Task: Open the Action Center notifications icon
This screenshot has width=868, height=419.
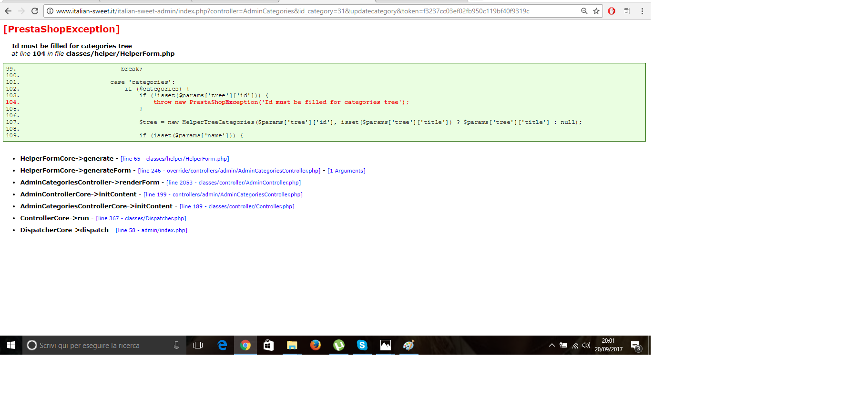Action: [x=636, y=346]
